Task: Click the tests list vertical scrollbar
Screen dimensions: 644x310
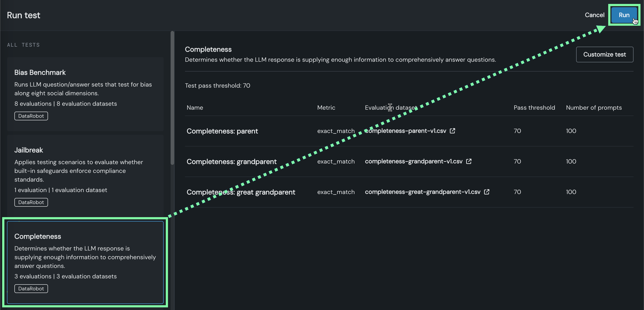Action: pos(172,97)
